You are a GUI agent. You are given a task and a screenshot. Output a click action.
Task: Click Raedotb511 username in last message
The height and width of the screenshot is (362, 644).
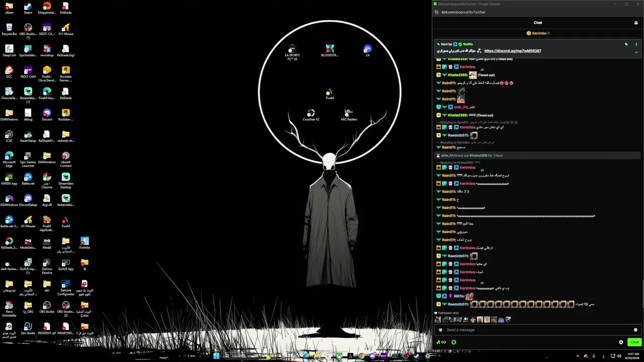(458, 304)
